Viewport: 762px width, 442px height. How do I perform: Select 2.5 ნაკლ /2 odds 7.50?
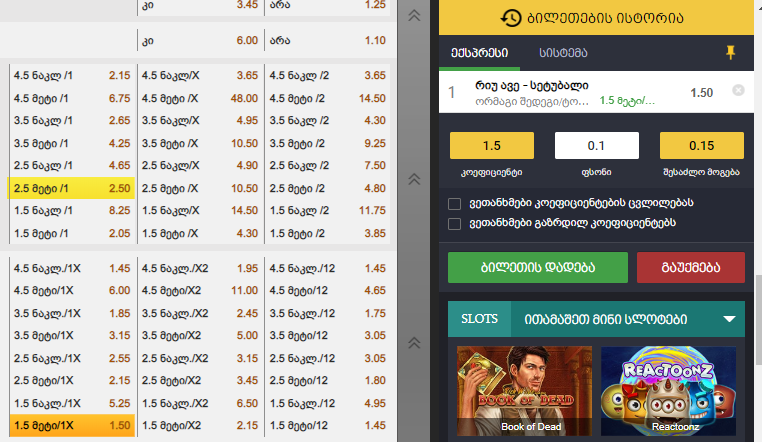(328, 166)
